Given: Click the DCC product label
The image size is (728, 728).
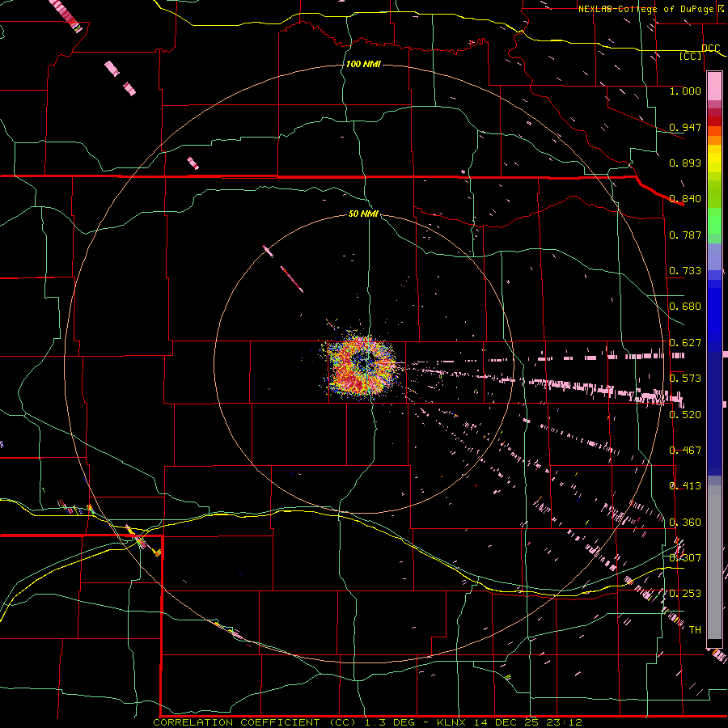Looking at the screenshot, I should tap(710, 49).
